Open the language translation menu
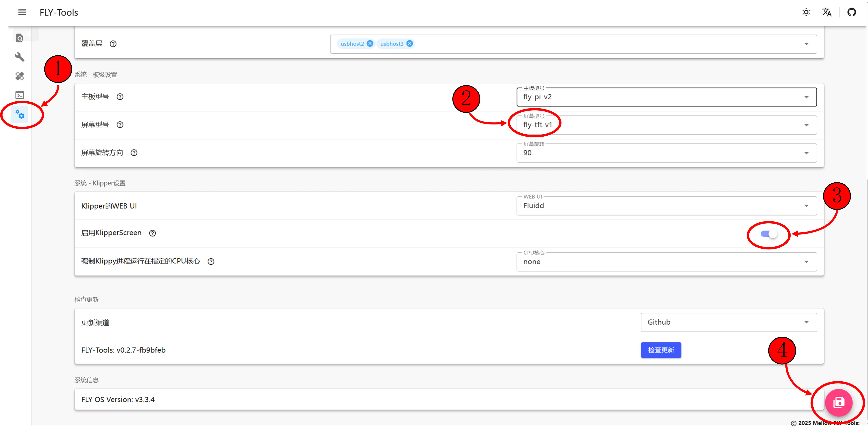 pos(827,12)
